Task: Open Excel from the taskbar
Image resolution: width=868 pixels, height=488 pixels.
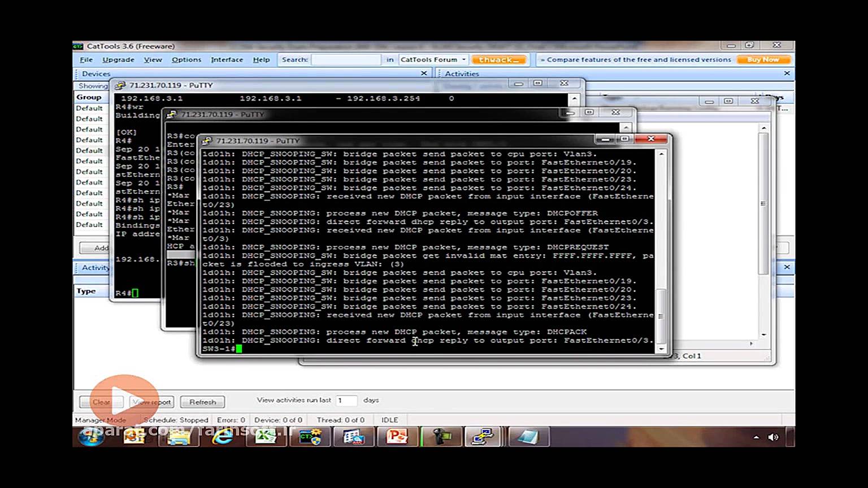Action: point(266,437)
